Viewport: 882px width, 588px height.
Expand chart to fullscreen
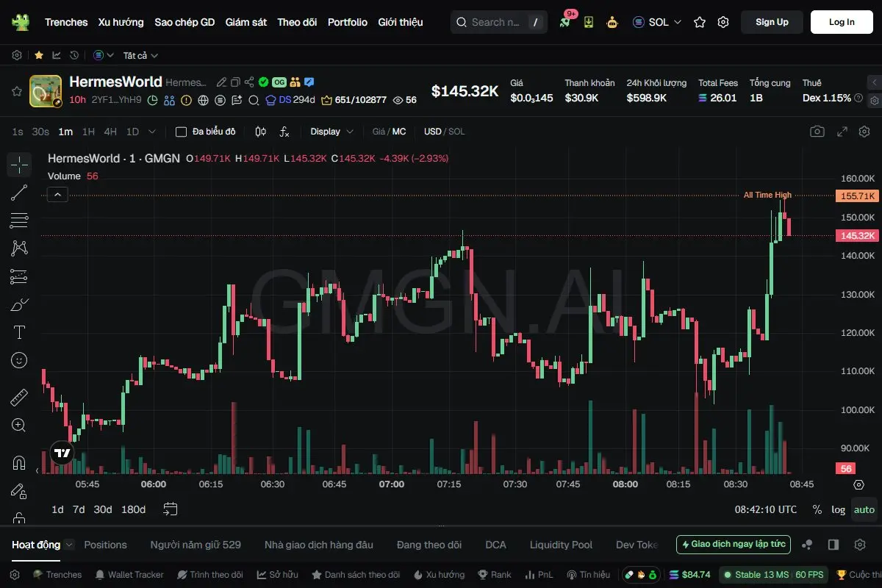click(x=842, y=132)
